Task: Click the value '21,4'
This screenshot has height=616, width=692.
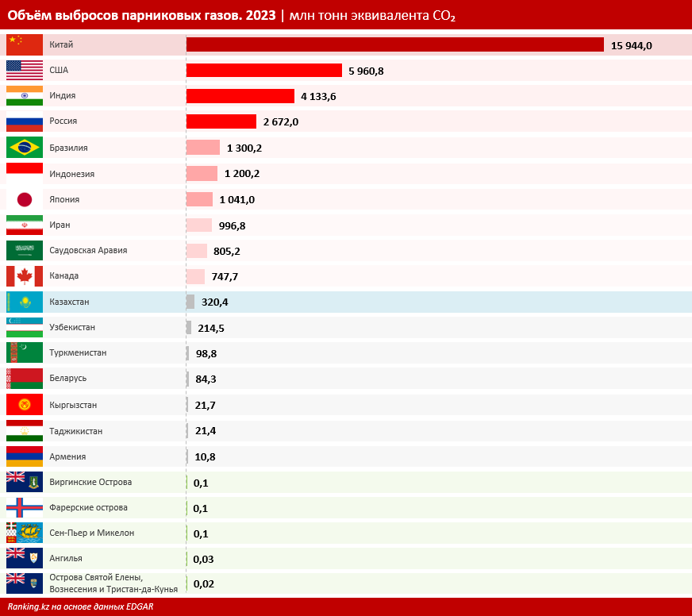Action: pos(206,430)
